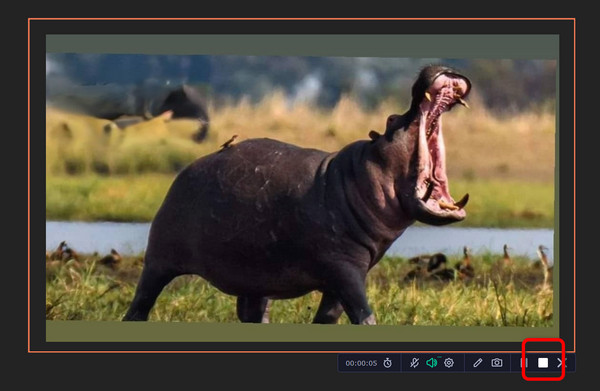Viewport: 600px width, 391px height.
Task: Take a screenshot with the camera icon
Action: [x=497, y=362]
